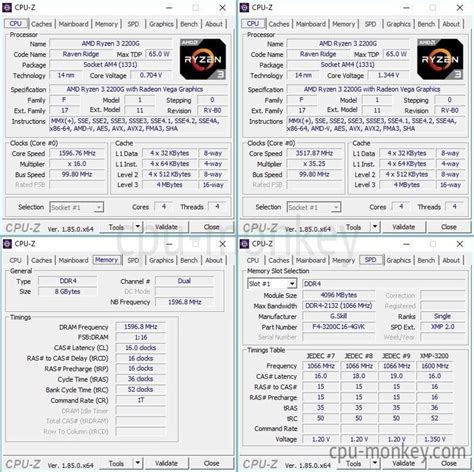Viewport: 474px width, 472px height.
Task: Click Validate button in bottom-left Memory window
Action: tap(166, 463)
